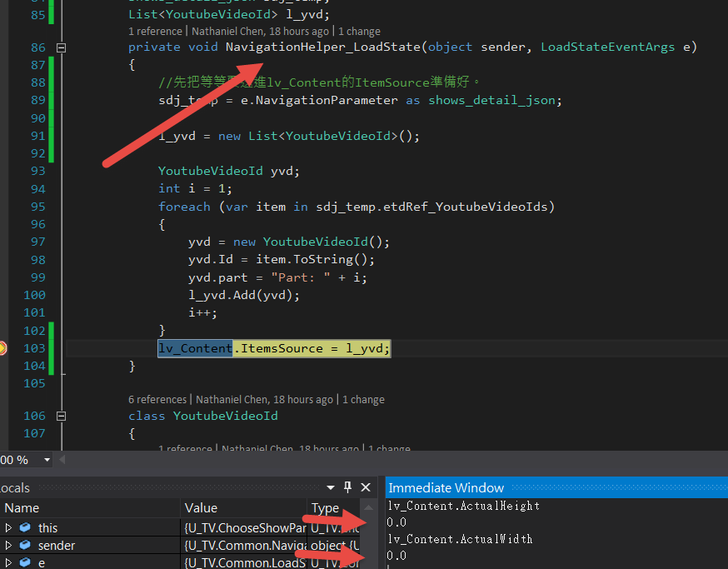This screenshot has height=569, width=728.
Task: Pin the Locals panel with the pushpin icon
Action: (x=347, y=487)
